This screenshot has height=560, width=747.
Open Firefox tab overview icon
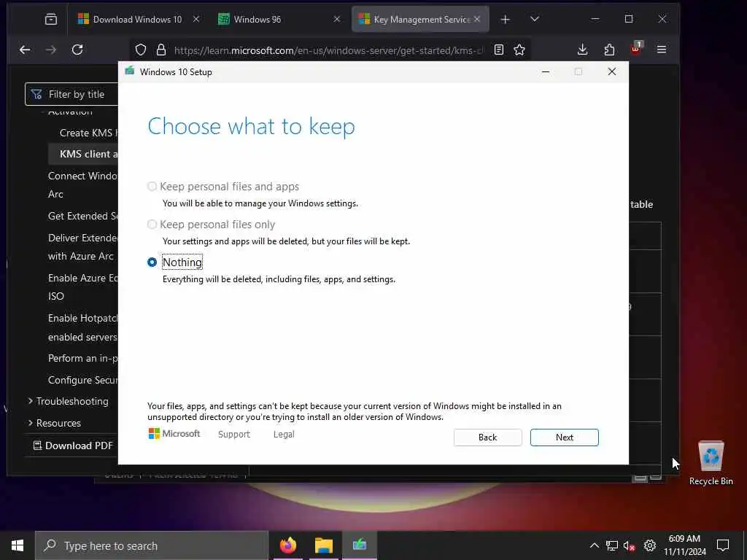pyautogui.click(x=51, y=19)
